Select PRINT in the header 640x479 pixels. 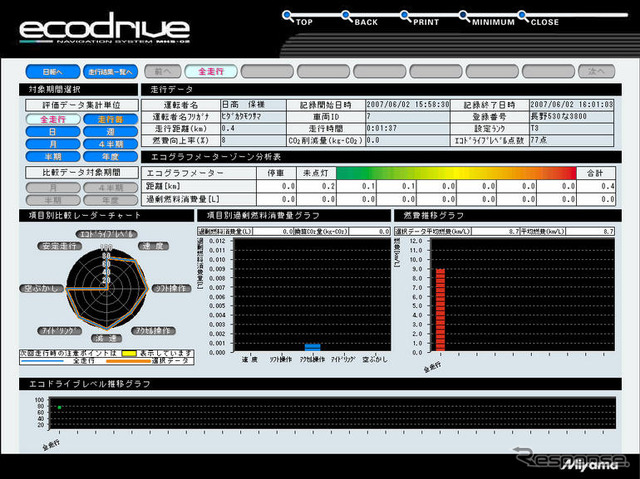click(x=420, y=19)
